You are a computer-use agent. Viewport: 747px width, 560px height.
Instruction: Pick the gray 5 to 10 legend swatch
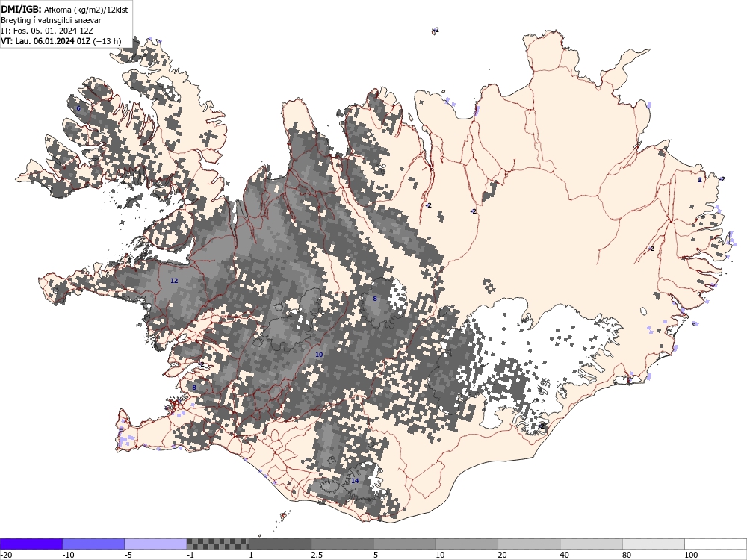404,544
